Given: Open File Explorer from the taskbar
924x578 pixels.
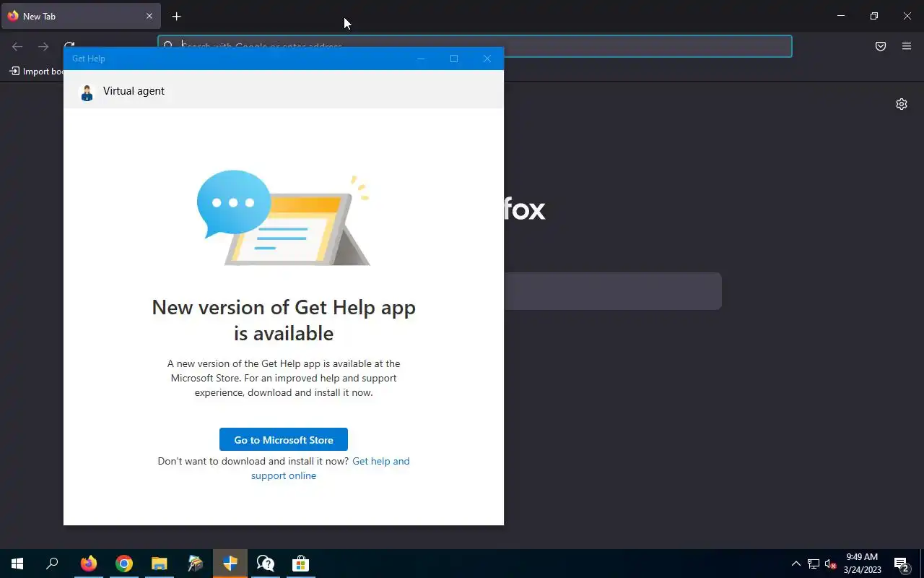Looking at the screenshot, I should [160, 564].
